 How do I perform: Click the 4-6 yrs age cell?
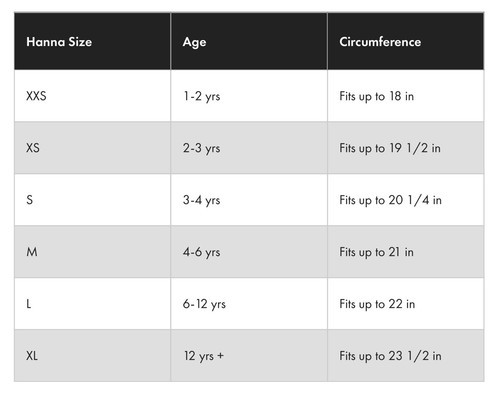pos(249,252)
